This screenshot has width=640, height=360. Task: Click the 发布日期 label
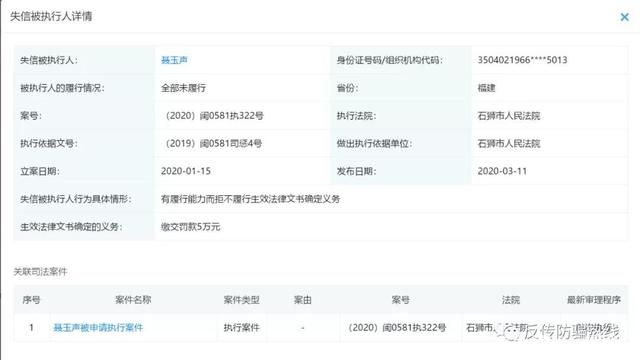356,171
